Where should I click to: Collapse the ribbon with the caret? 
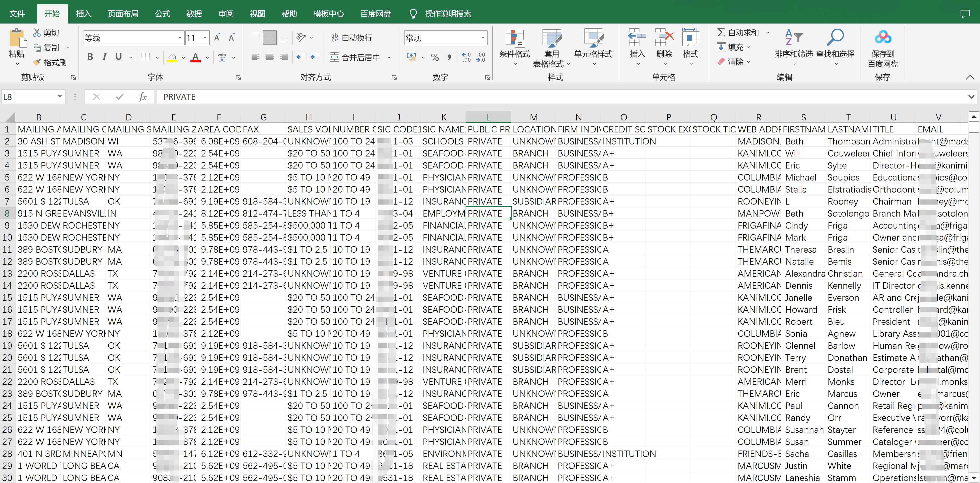[970, 77]
